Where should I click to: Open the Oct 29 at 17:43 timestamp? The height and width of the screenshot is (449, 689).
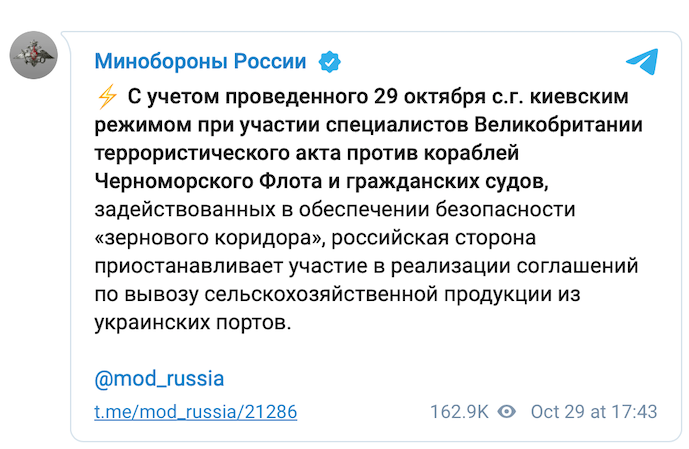594,412
